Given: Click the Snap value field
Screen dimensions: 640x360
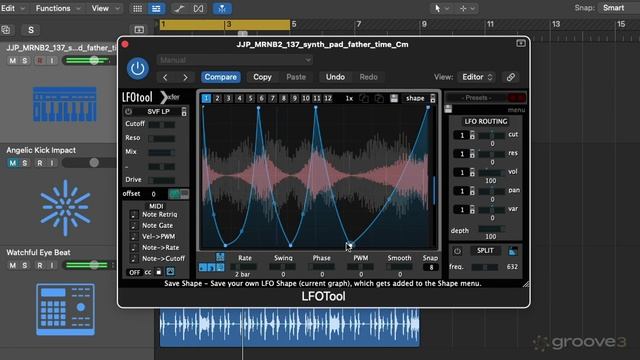Looking at the screenshot, I should tap(431, 267).
